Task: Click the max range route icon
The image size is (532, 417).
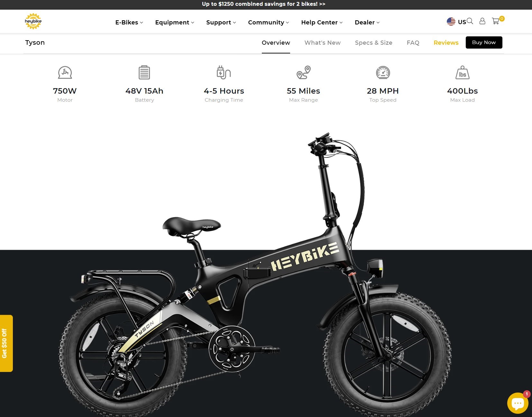Action: tap(304, 72)
